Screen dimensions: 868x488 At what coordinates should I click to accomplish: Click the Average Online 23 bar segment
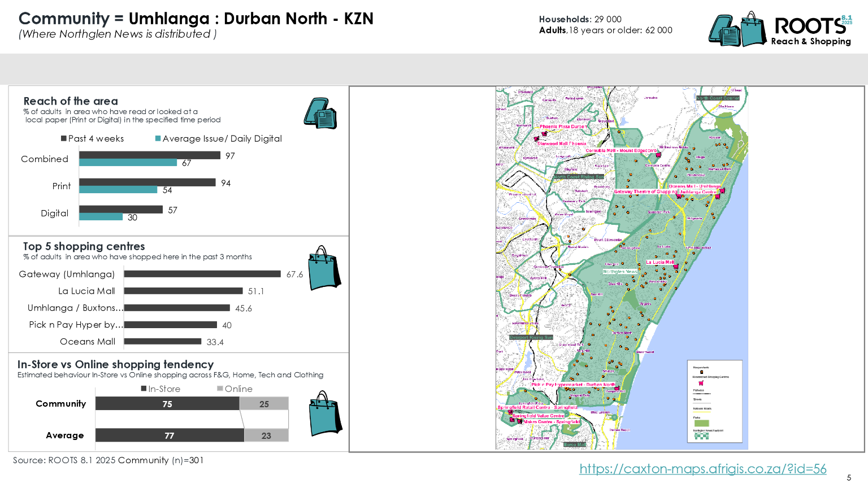click(266, 435)
